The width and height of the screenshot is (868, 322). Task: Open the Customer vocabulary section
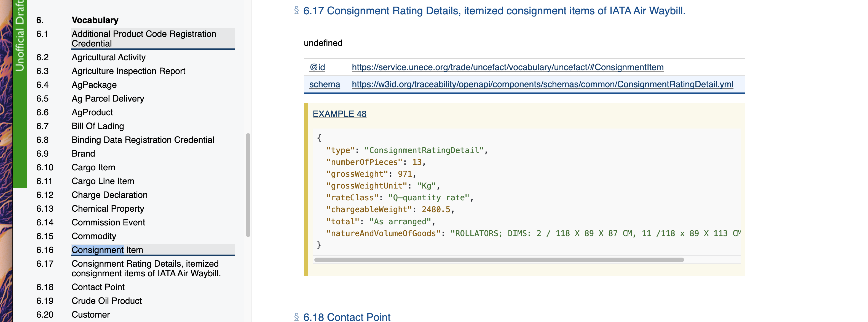tap(90, 314)
